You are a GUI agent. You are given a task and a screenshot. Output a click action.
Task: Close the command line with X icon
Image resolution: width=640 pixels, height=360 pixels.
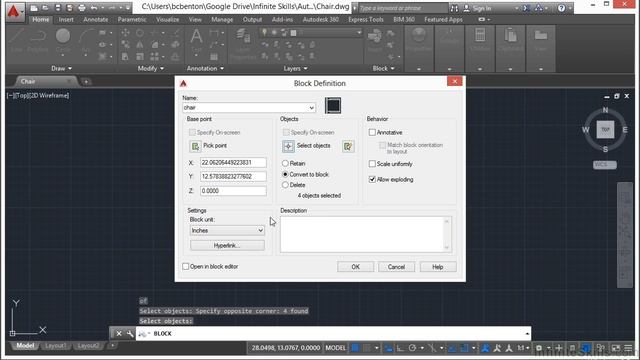click(x=119, y=333)
